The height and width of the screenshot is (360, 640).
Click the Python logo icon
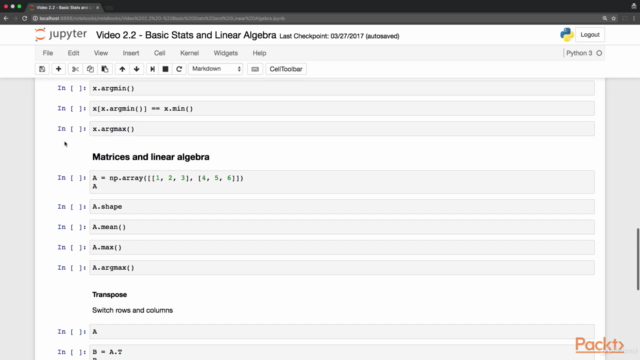567,35
